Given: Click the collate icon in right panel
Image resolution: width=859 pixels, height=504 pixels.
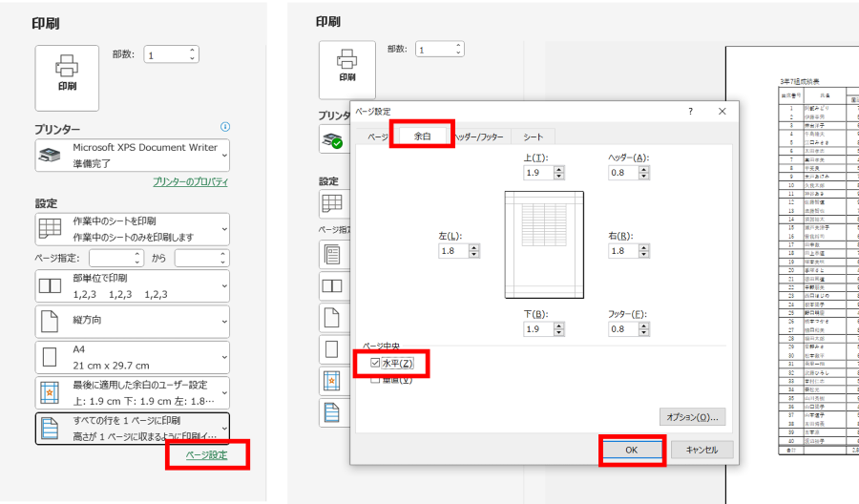Looking at the screenshot, I should (x=332, y=286).
